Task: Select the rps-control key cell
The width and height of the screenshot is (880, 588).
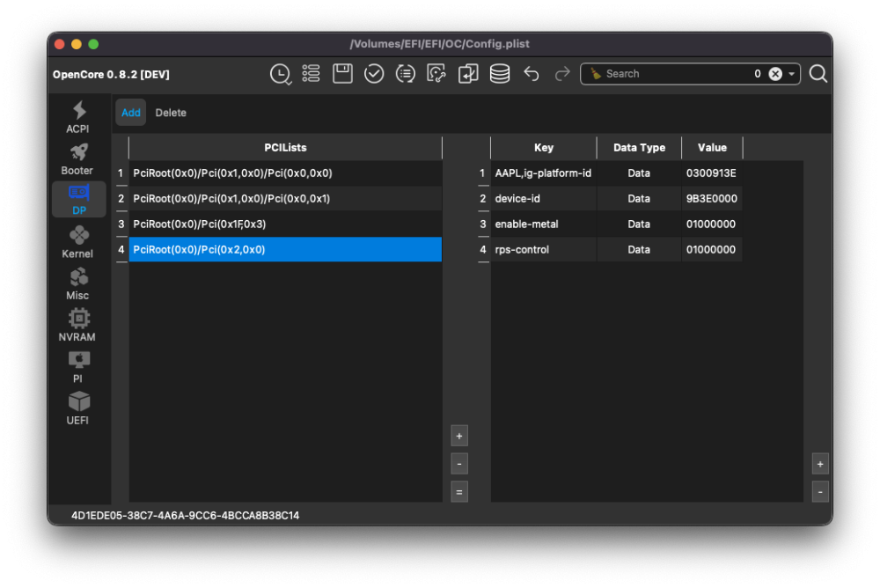Action: point(543,249)
